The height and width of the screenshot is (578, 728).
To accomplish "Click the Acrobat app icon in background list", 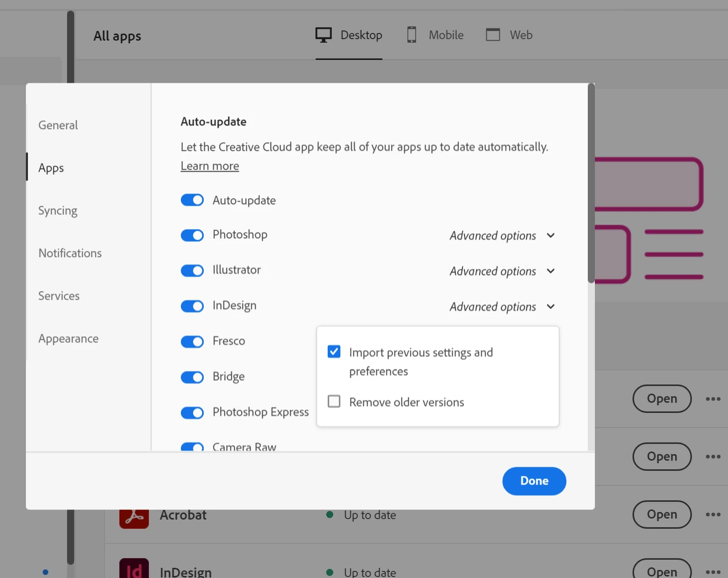I will click(134, 519).
